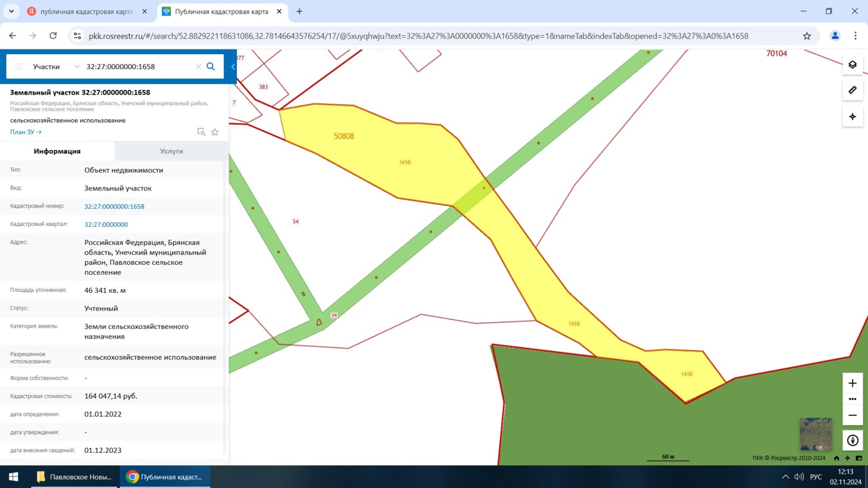Click the home icon in map footer
This screenshot has width=868, height=488.
tap(836, 458)
